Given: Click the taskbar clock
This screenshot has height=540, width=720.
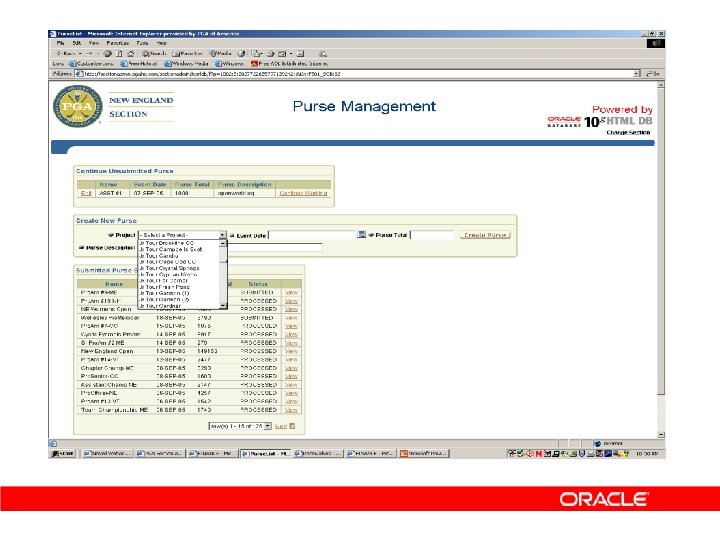Looking at the screenshot, I should [x=647, y=454].
